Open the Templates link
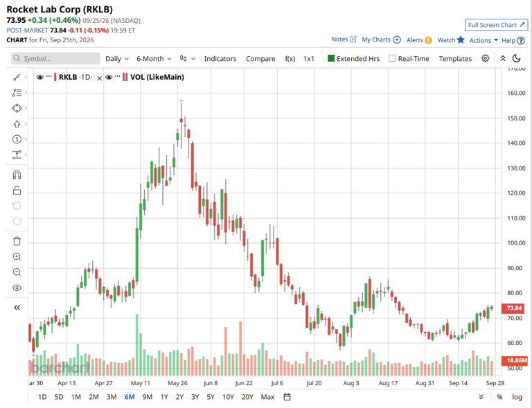The height and width of the screenshot is (408, 532). coord(455,59)
